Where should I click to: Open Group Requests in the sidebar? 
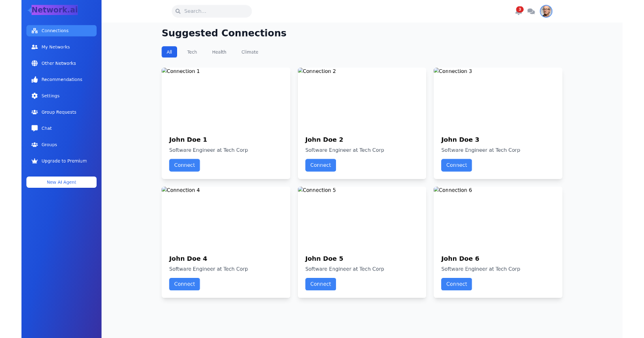61,112
